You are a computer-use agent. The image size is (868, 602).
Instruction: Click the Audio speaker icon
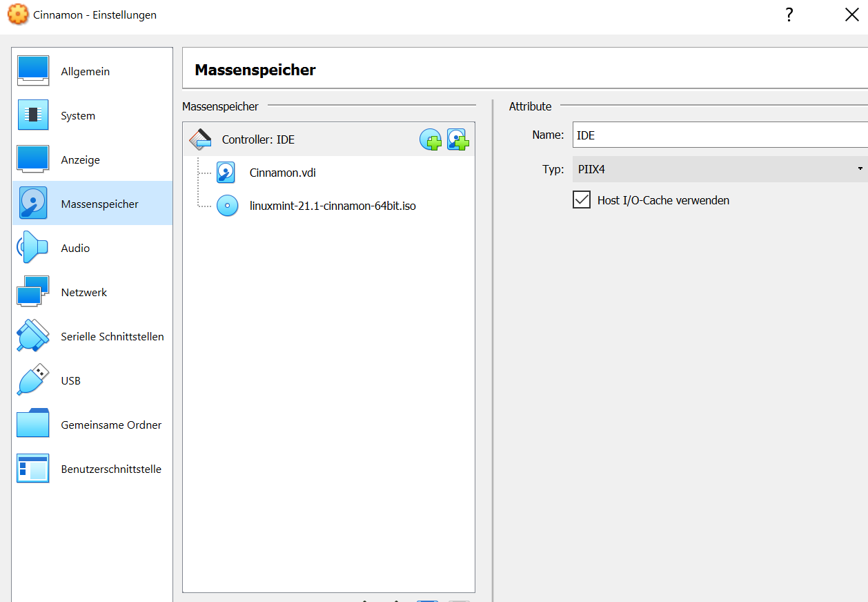point(32,247)
